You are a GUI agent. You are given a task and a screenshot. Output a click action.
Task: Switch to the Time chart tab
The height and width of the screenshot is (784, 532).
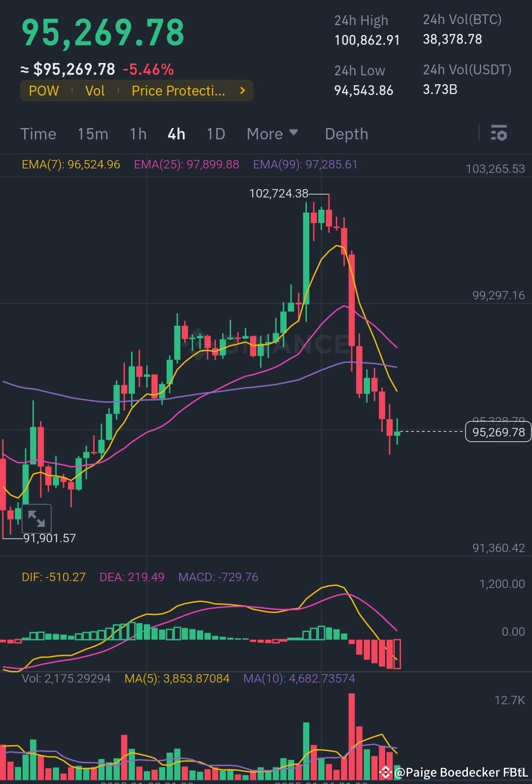38,134
